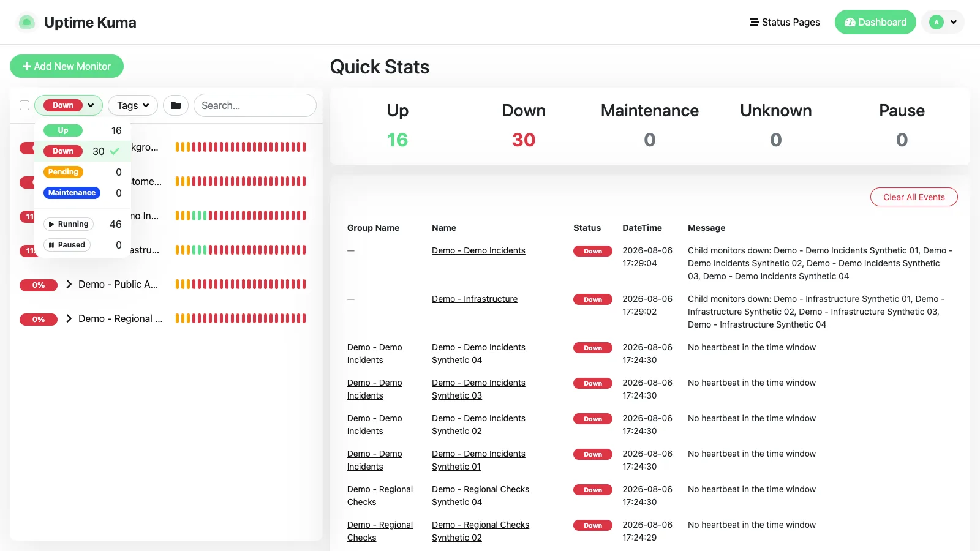Screen dimensions: 980x551
Task: Open the Tags filter dropdown
Action: pos(133,105)
